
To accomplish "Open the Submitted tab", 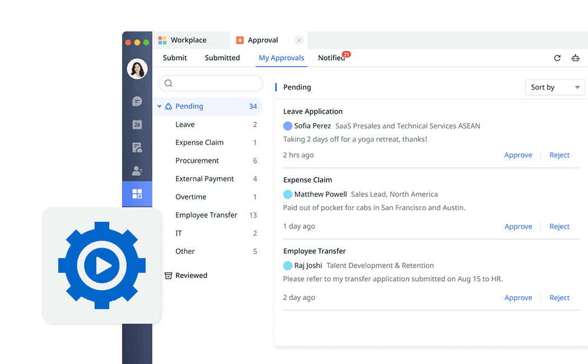I will [x=222, y=58].
